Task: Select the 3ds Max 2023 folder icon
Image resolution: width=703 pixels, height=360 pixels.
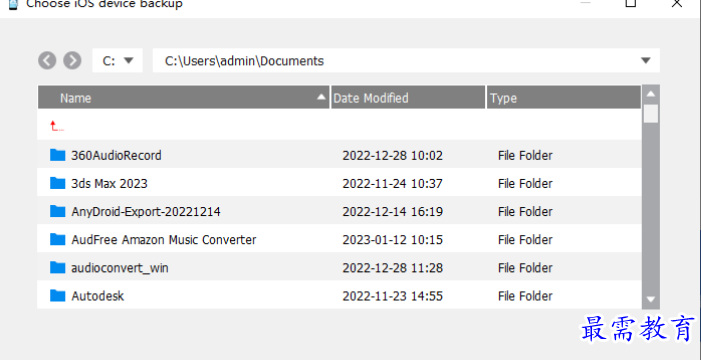Action: pyautogui.click(x=57, y=183)
